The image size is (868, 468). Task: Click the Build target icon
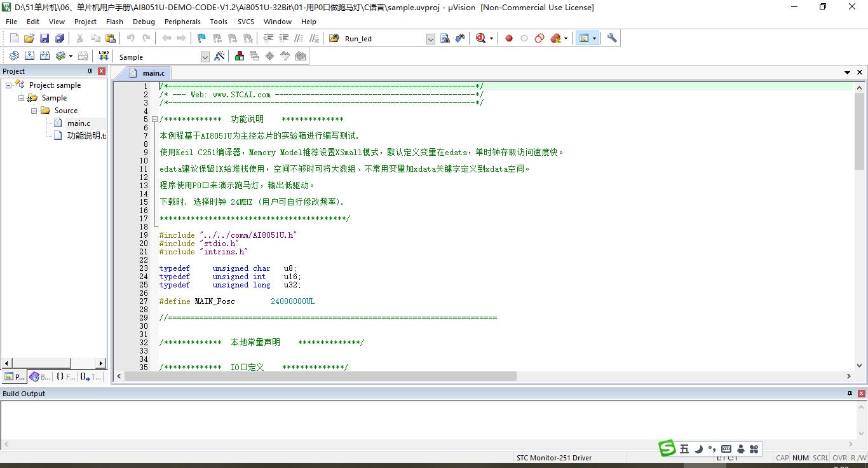(29, 56)
